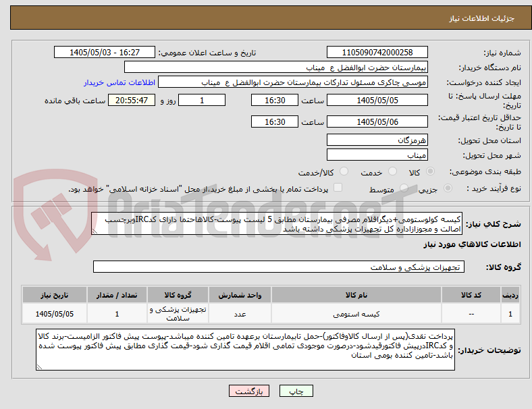
Task: Click the چاپ (print) button
Action: tap(296, 391)
